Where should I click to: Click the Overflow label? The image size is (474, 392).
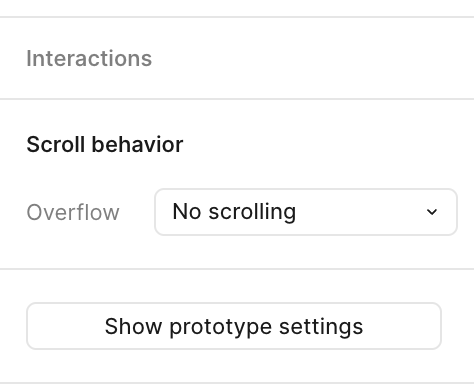click(73, 212)
